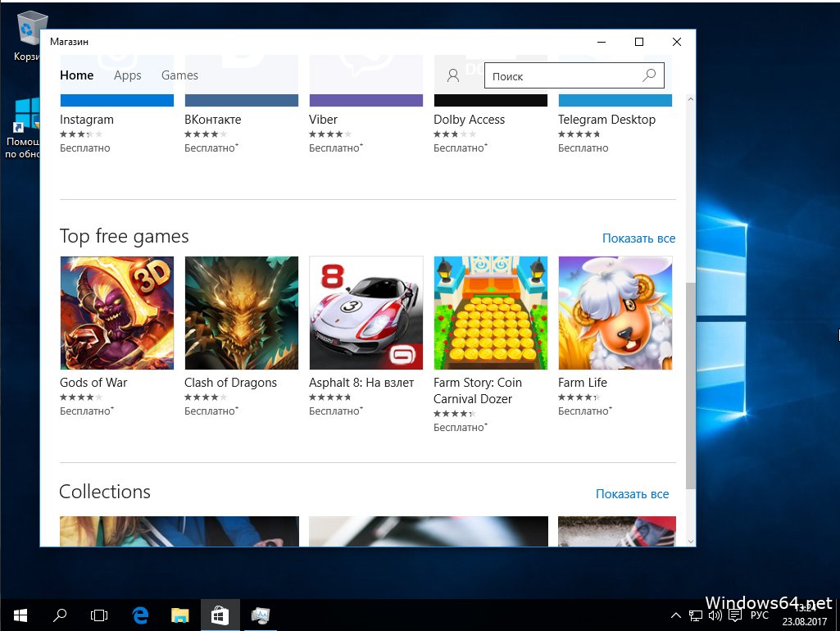Image resolution: width=840 pixels, height=631 pixels.
Task: Open the network status tray icon
Action: 696,616
